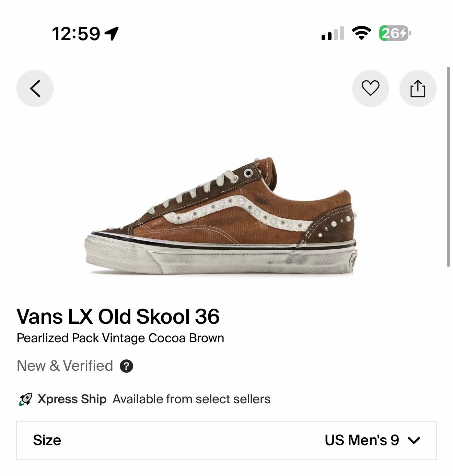Viewport: 453px width, 476px height.
Task: Open the share sheet icon
Action: click(x=418, y=88)
